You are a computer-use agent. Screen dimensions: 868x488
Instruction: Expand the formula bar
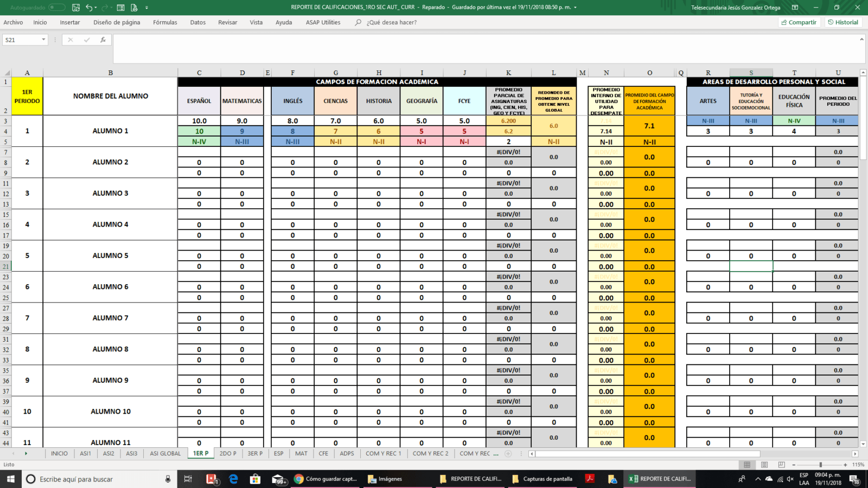click(x=861, y=40)
